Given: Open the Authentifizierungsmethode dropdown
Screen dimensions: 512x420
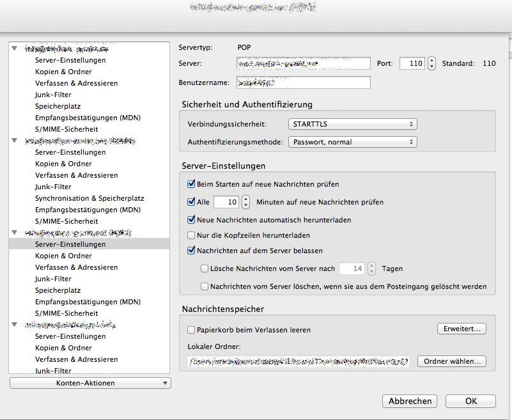Looking at the screenshot, I should (352, 142).
